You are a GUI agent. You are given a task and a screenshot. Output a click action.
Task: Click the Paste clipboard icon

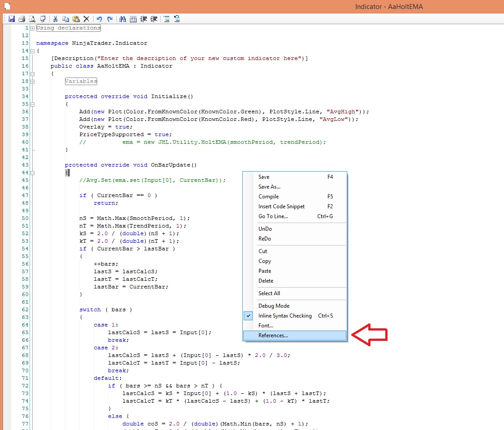click(76, 19)
